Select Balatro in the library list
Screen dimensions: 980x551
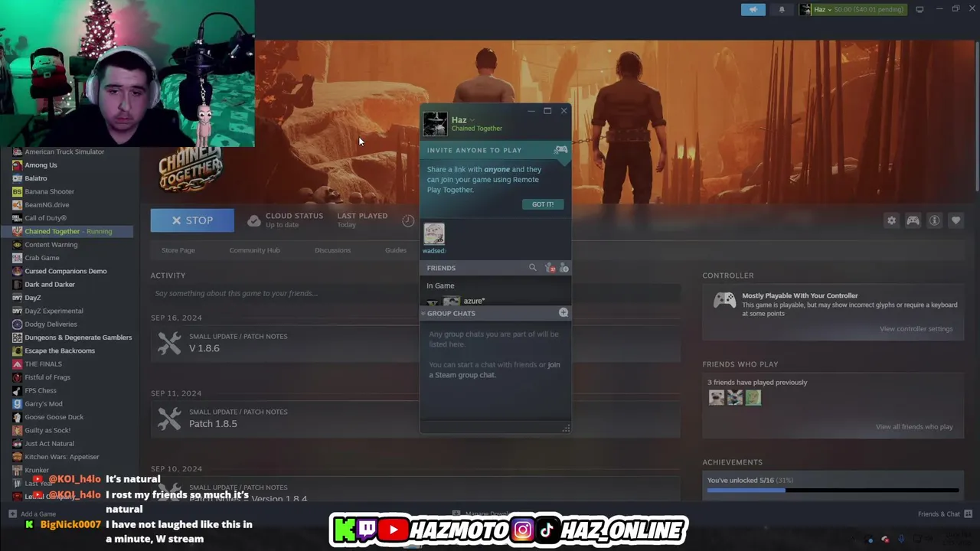point(36,178)
